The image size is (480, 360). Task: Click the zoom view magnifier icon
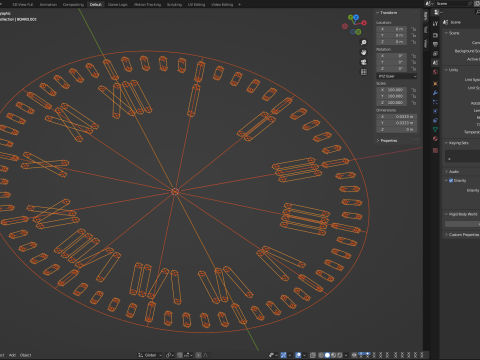click(x=364, y=42)
